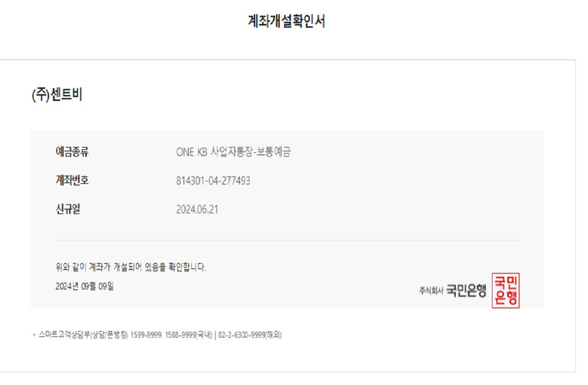Click the vertical bar separator in the footer

click(215, 335)
